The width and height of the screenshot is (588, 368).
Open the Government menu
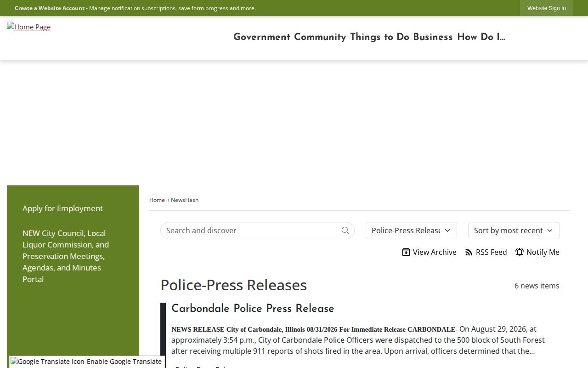point(262,37)
